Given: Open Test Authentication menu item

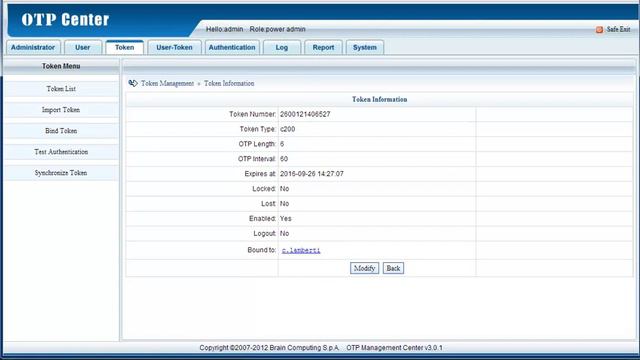Looking at the screenshot, I should point(61,152).
